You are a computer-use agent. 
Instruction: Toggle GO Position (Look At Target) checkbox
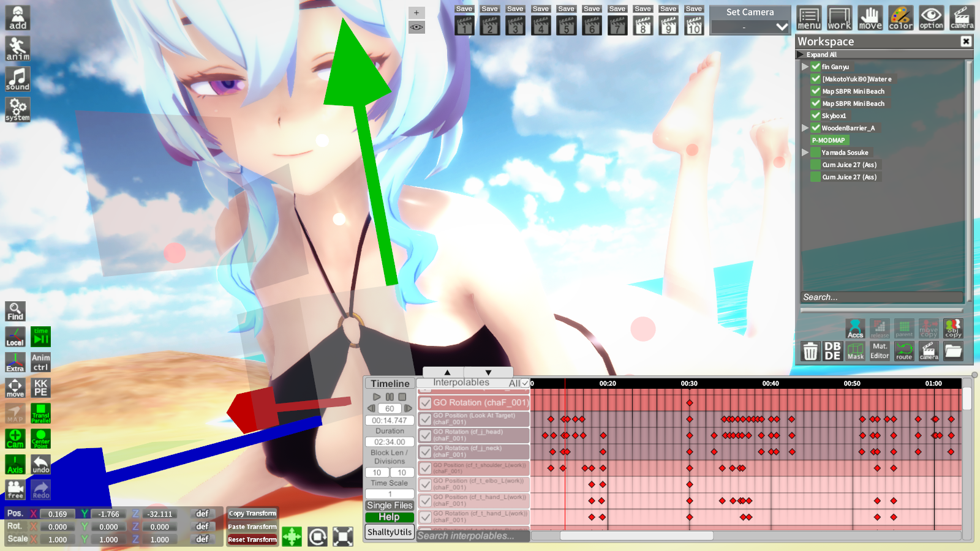(x=426, y=419)
